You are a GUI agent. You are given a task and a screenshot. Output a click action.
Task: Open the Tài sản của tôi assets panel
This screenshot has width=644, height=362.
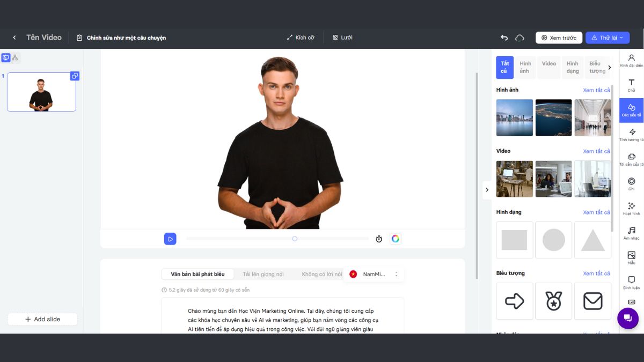tap(631, 160)
